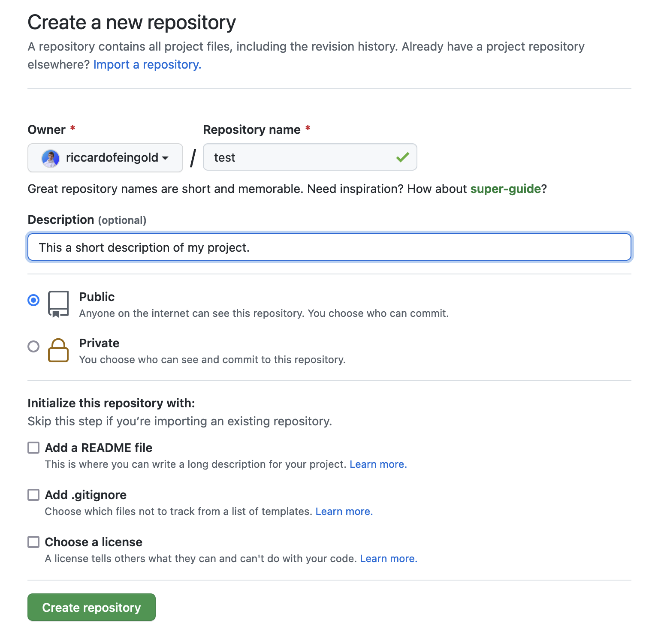The height and width of the screenshot is (644, 658).
Task: Select the Public radio button
Action: [x=33, y=300]
